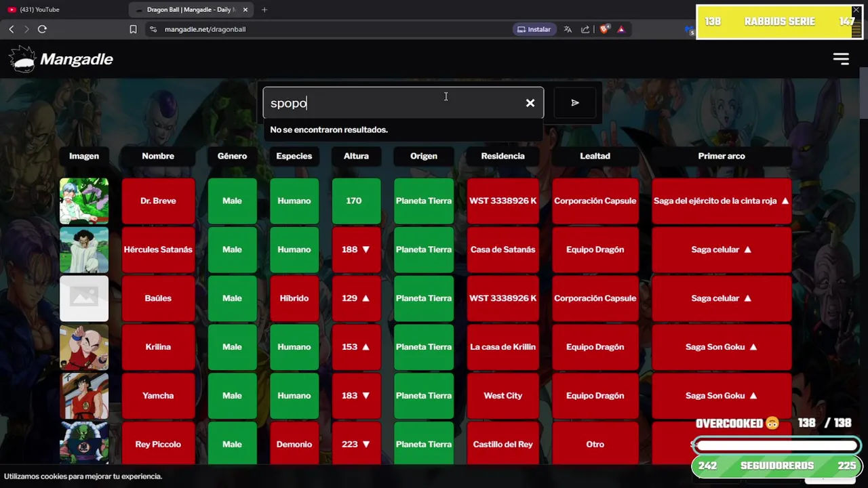Click Krilina character thumbnail

pyautogui.click(x=84, y=347)
